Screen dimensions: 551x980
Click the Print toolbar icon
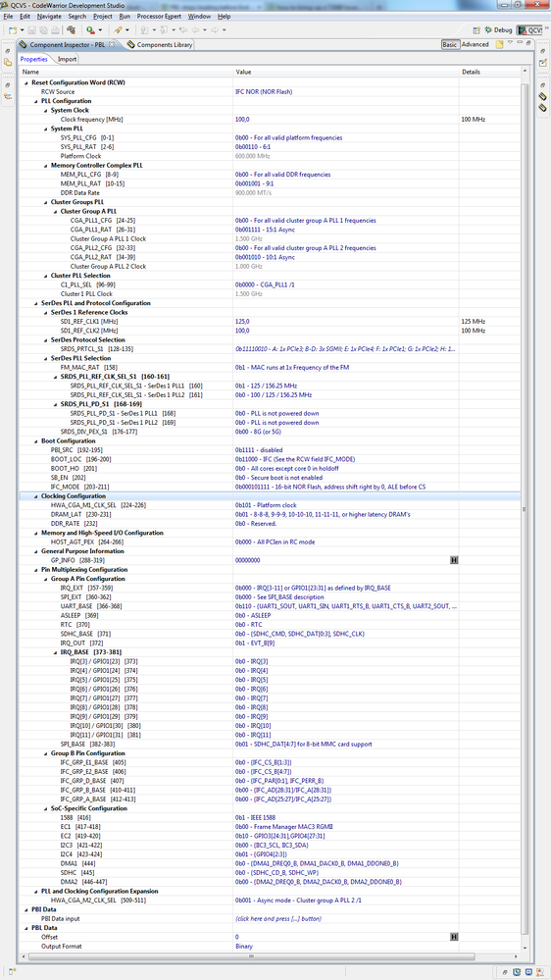pos(55,30)
